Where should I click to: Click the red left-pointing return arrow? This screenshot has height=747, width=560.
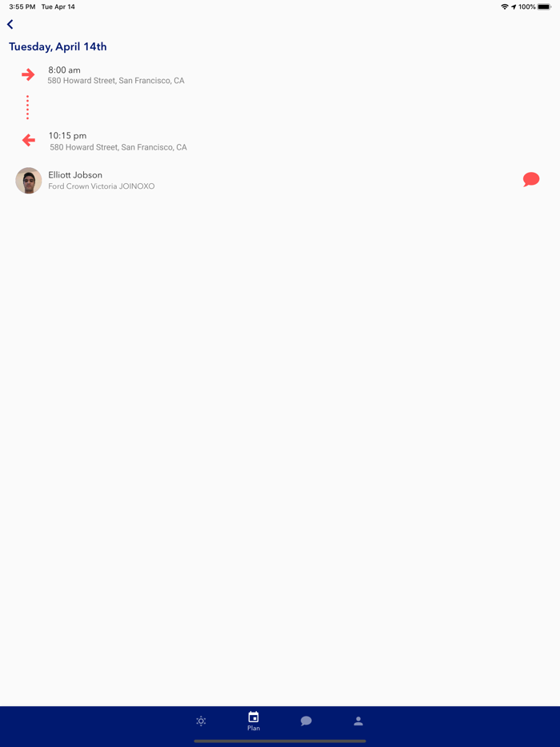29,140
